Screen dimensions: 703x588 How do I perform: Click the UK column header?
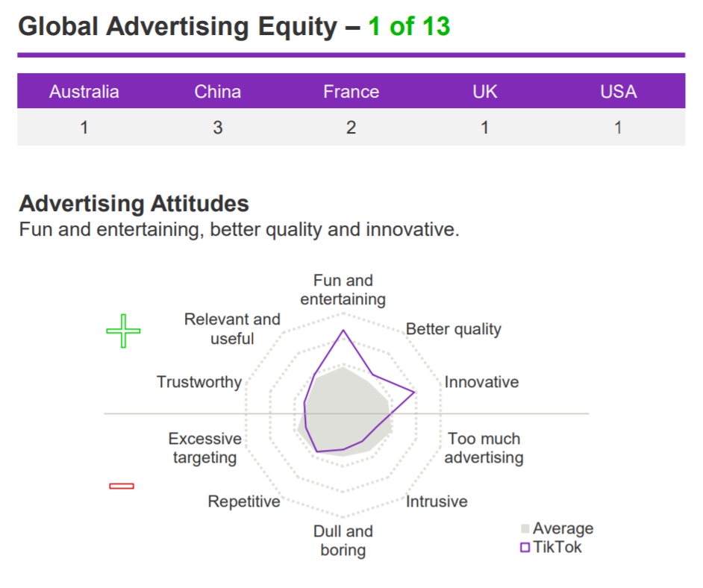pyautogui.click(x=484, y=92)
